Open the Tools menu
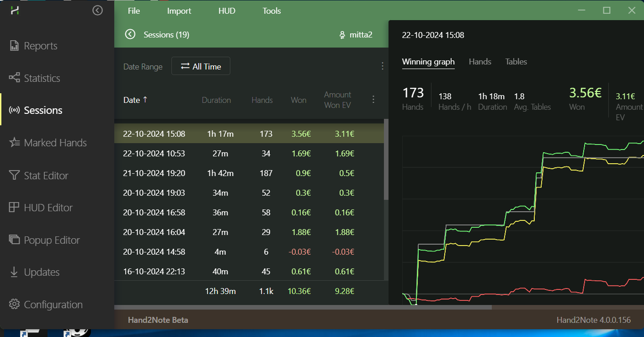Image resolution: width=644 pixels, height=337 pixels. (271, 11)
